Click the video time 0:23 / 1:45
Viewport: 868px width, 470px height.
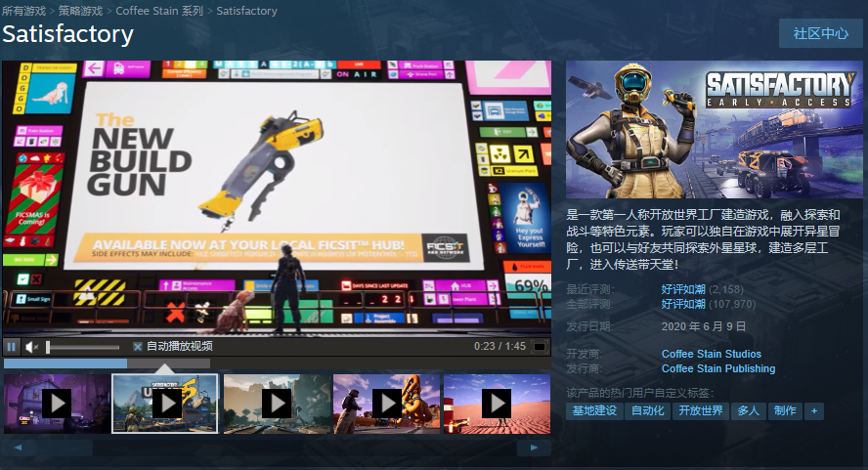click(x=499, y=346)
